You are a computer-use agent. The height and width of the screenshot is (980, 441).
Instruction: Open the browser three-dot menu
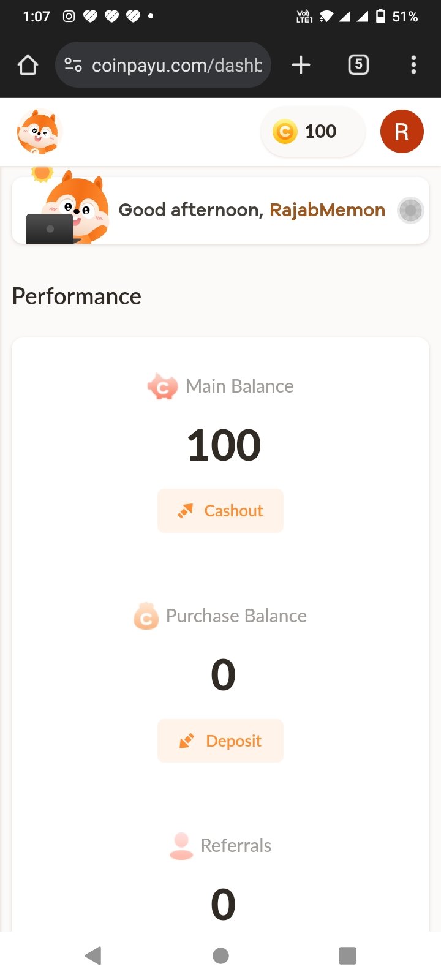tap(413, 65)
